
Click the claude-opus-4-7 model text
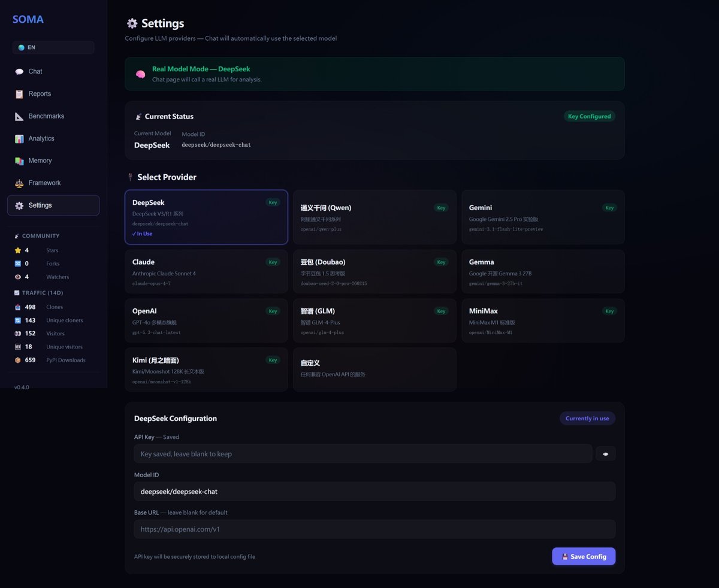[x=152, y=284]
